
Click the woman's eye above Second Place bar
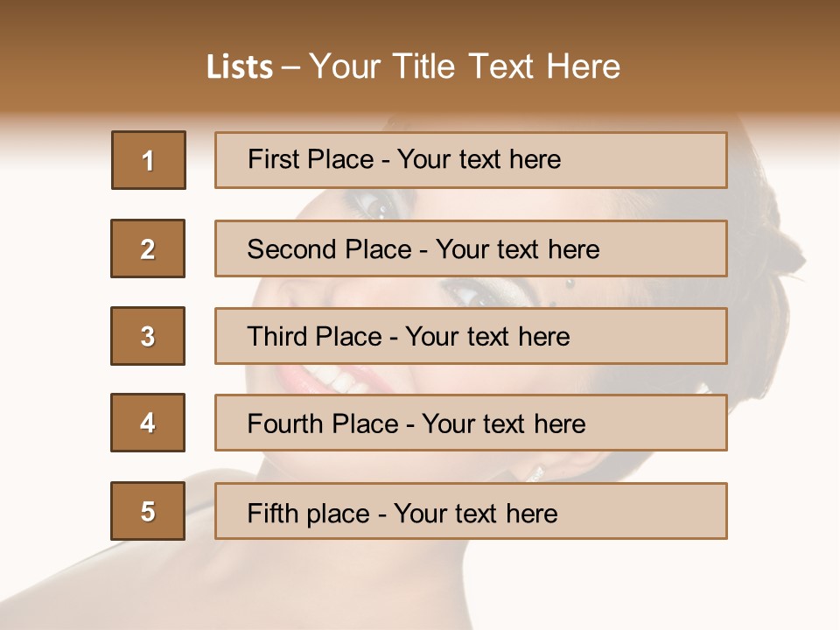(x=374, y=206)
